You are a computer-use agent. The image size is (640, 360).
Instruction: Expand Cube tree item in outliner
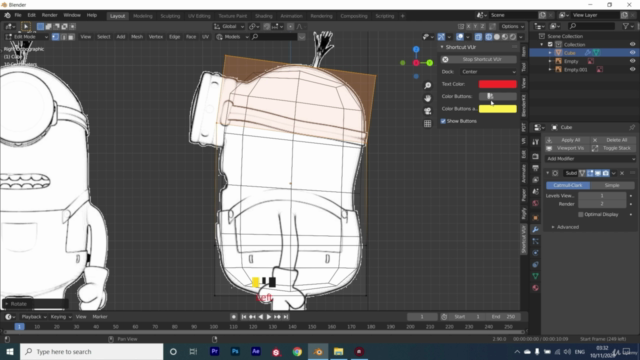(x=550, y=53)
